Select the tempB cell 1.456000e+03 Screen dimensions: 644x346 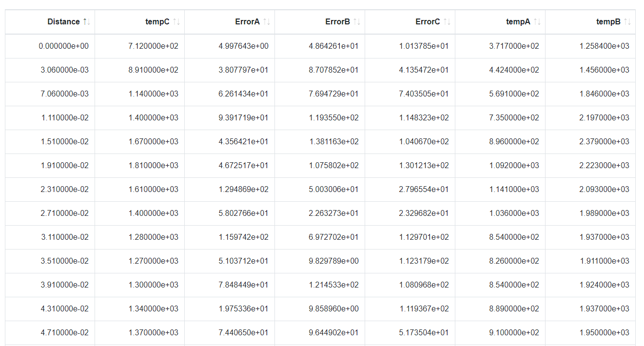click(x=590, y=70)
